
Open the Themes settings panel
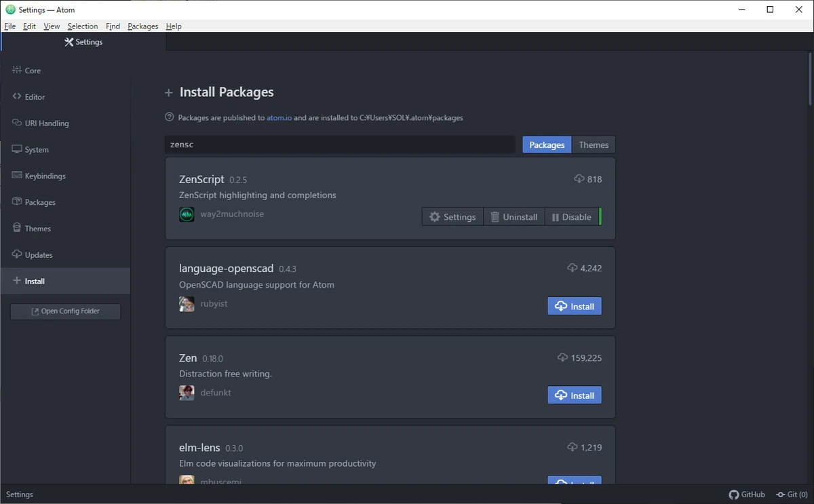tap(37, 229)
